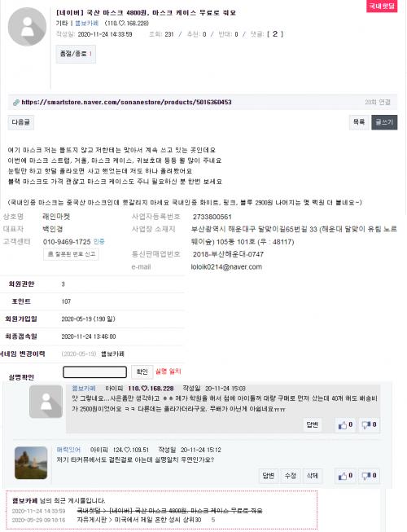Report the wrong number via 잘못된 번호 신고
The height and width of the screenshot is (532, 407).
point(71,254)
